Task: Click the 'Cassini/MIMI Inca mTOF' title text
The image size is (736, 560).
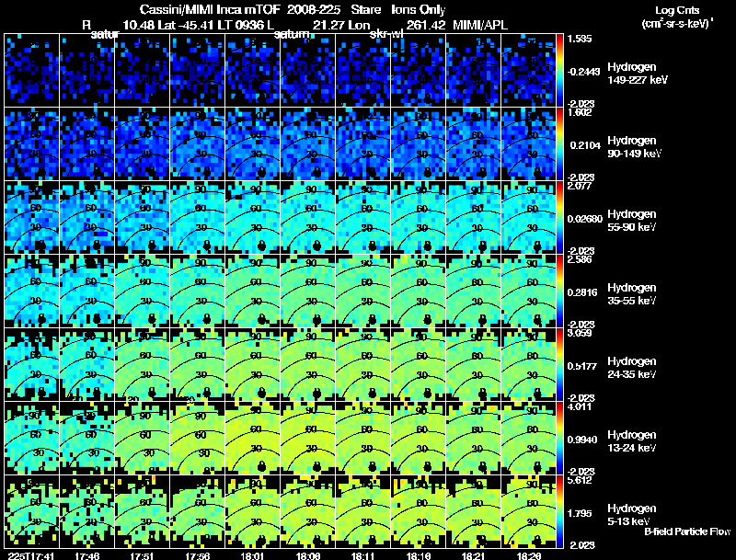Action: (x=210, y=9)
